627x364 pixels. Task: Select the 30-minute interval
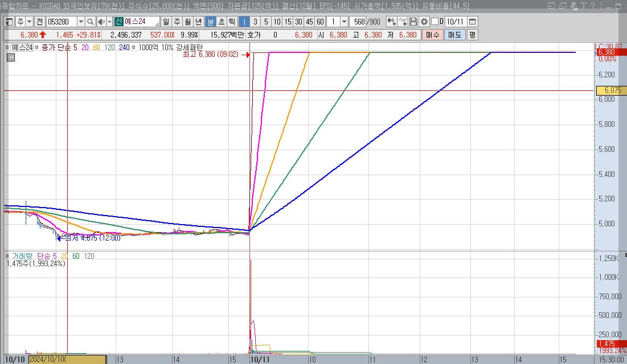(298, 22)
